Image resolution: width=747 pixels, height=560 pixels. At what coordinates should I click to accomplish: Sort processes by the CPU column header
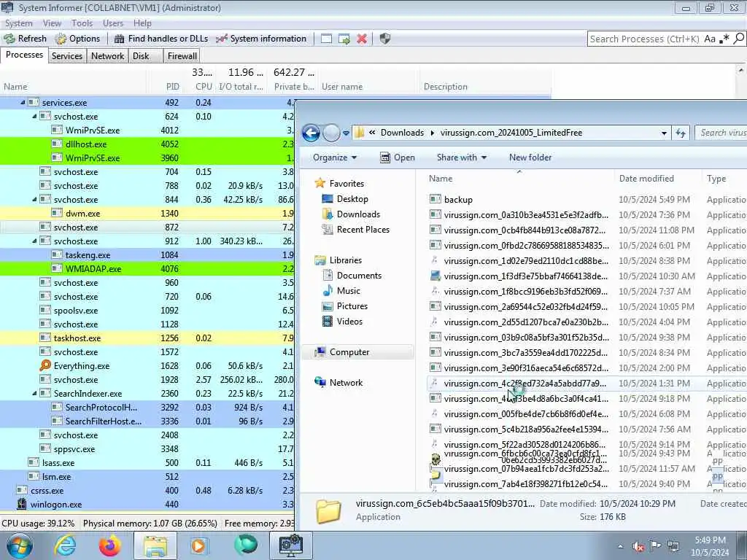point(204,87)
